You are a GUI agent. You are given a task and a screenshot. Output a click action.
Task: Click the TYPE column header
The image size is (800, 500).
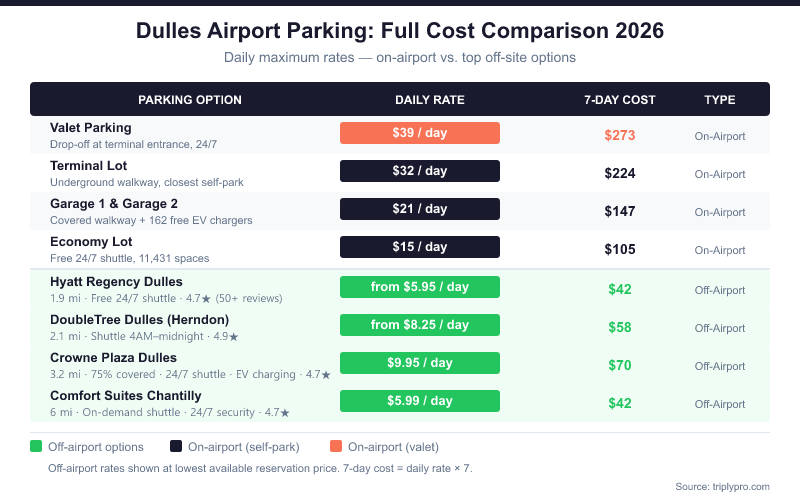click(720, 100)
